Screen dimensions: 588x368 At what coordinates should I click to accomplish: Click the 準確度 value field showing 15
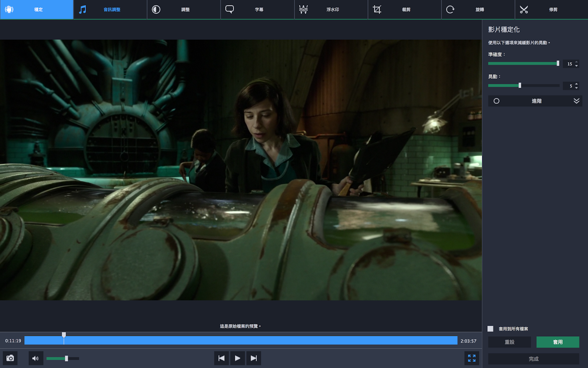click(569, 64)
